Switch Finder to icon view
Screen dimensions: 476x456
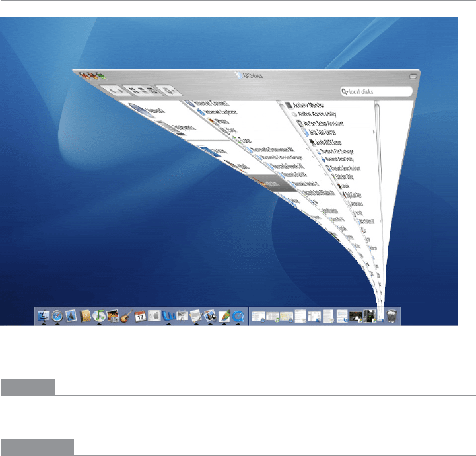coord(132,90)
